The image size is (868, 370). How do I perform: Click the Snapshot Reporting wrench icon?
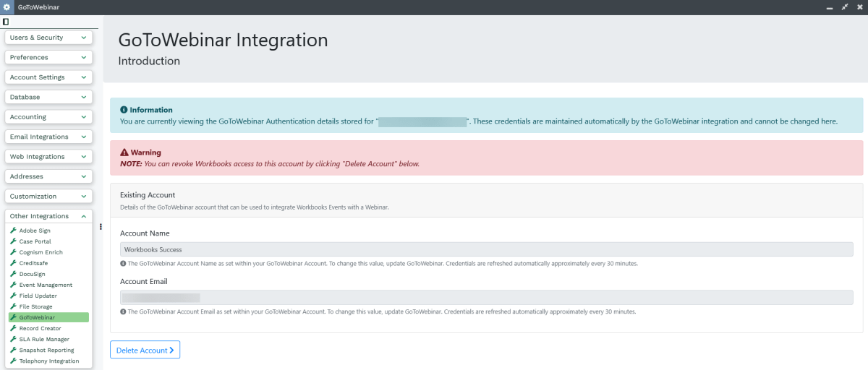(x=13, y=350)
